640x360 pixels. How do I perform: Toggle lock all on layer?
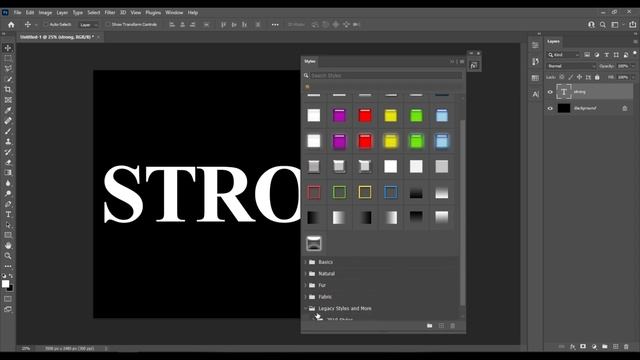click(597, 77)
